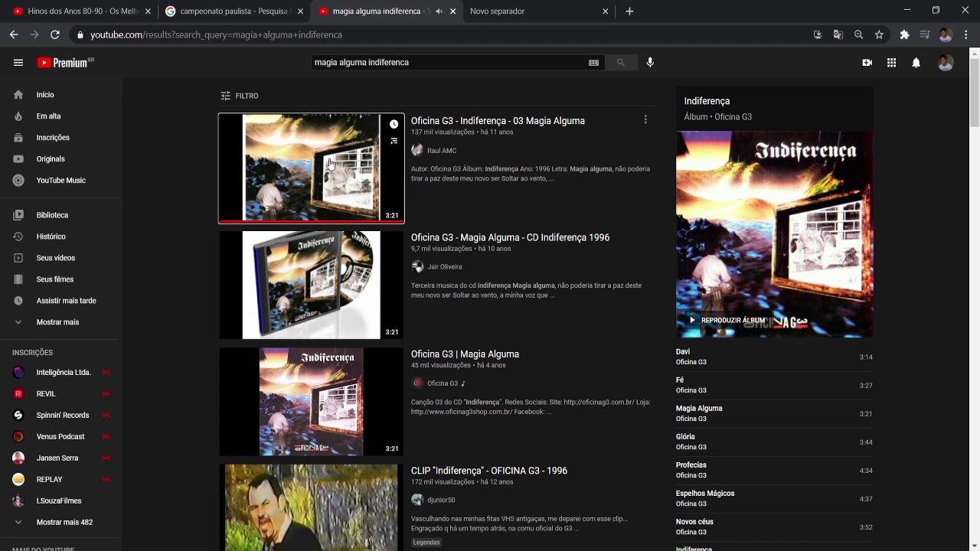Open Venus Podcast subscription channel
The width and height of the screenshot is (980, 551).
click(61, 437)
